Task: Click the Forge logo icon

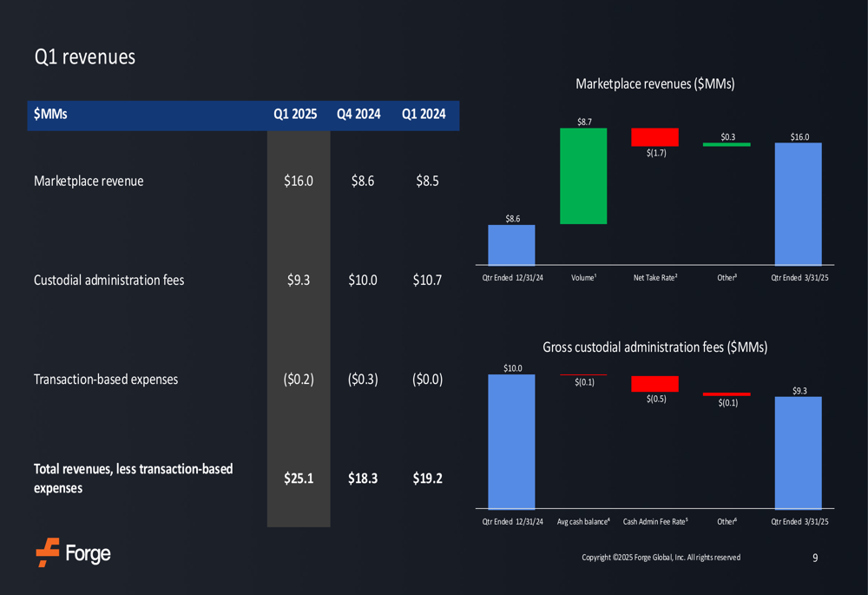Action: [48, 552]
